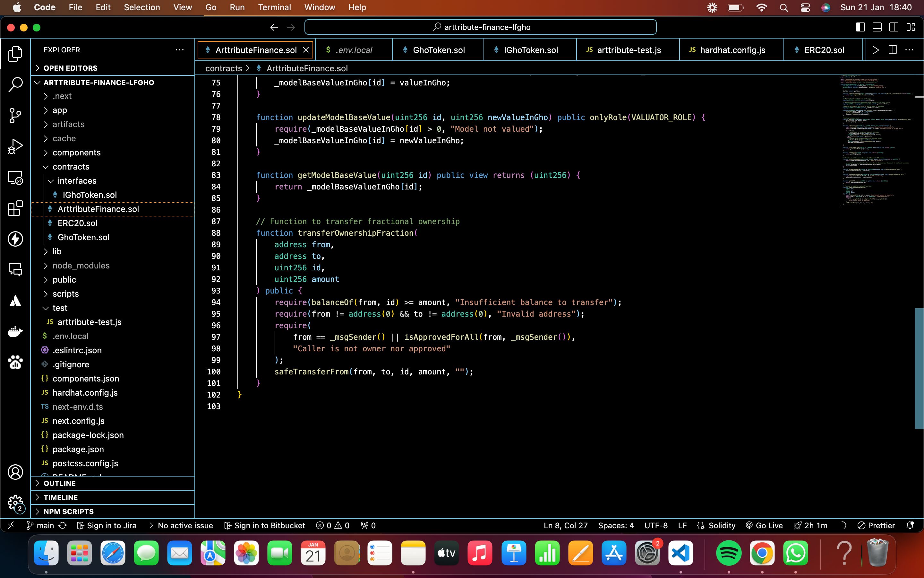Switch to the arttribute-test.js tab
The image size is (924, 578).
point(628,50)
